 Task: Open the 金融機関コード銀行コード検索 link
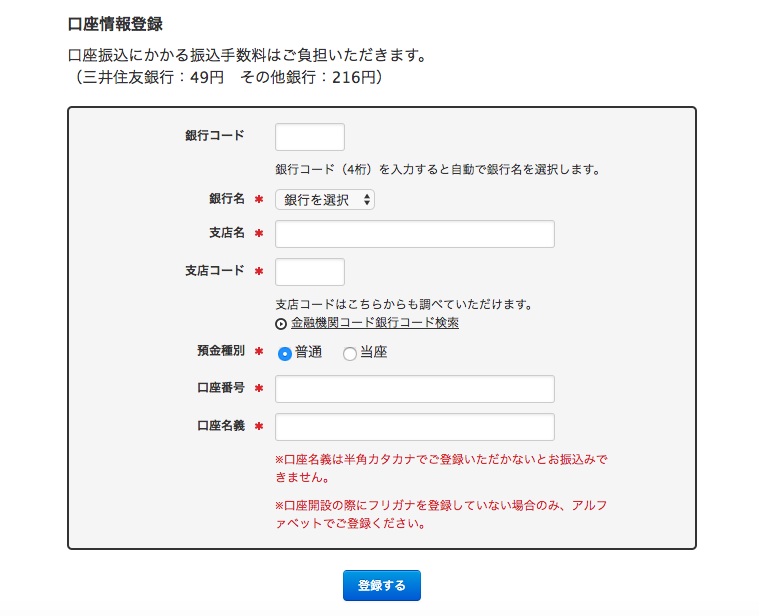click(375, 323)
